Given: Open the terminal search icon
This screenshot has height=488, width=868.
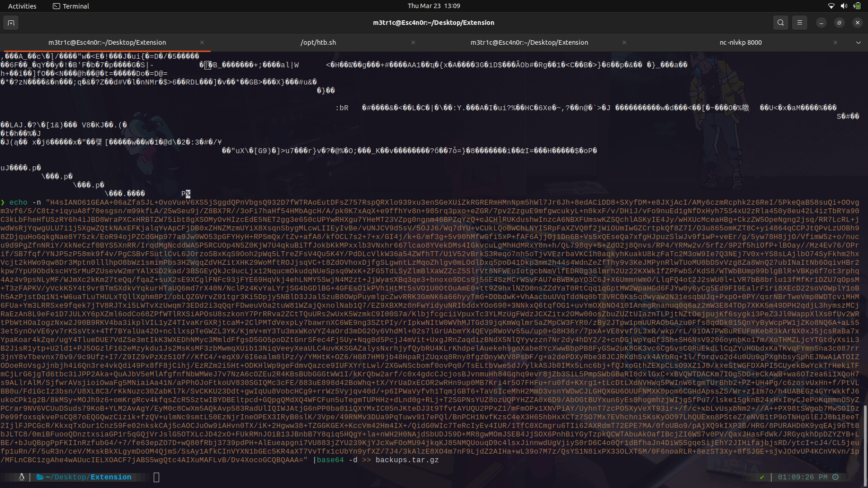Looking at the screenshot, I should pos(780,22).
